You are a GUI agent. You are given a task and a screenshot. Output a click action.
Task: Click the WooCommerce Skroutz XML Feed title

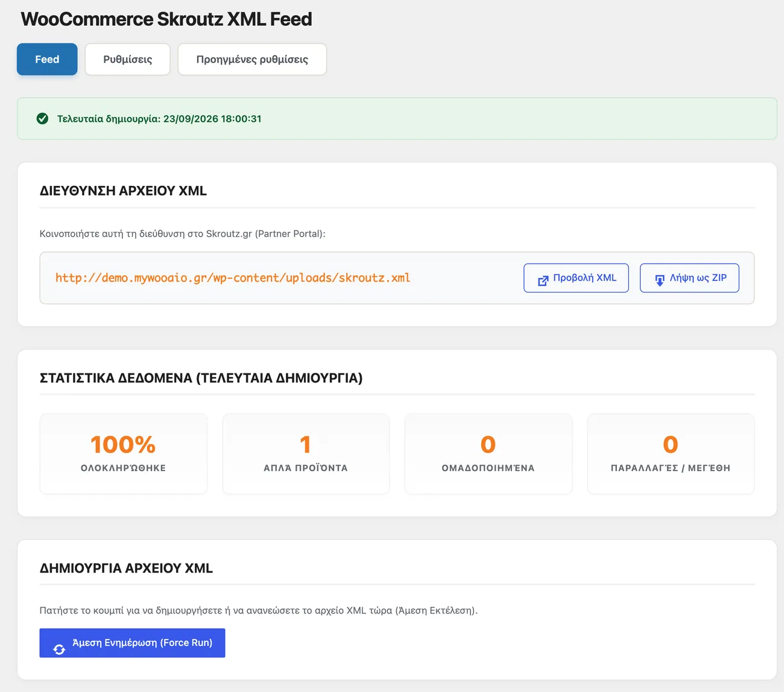coord(166,19)
